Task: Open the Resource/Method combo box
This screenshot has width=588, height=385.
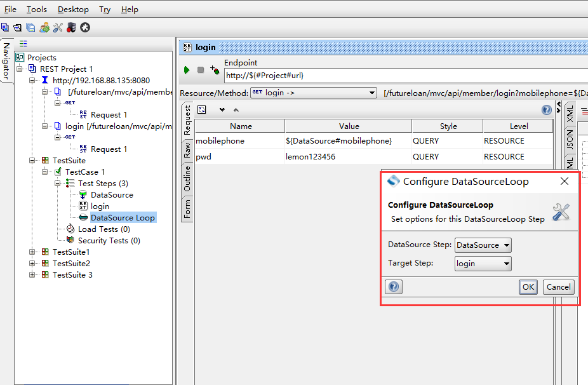Action: (x=314, y=93)
